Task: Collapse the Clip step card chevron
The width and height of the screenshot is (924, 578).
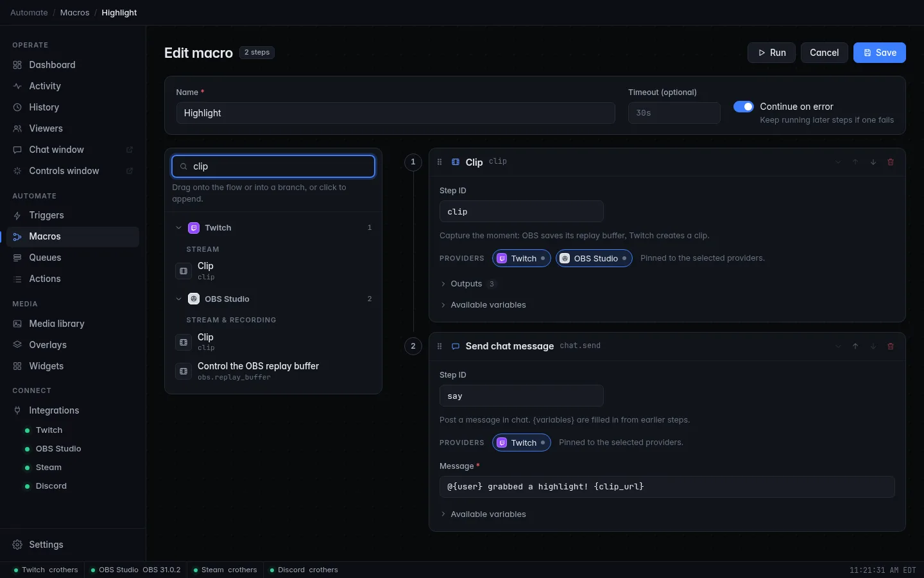Action: (x=838, y=162)
